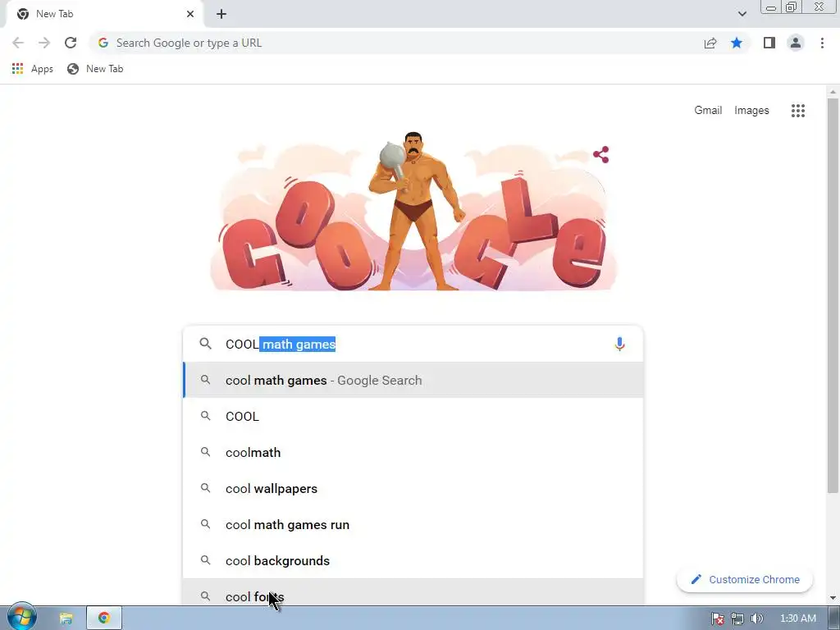The image size is (840, 630).
Task: Open the side panel icon
Action: pos(769,43)
